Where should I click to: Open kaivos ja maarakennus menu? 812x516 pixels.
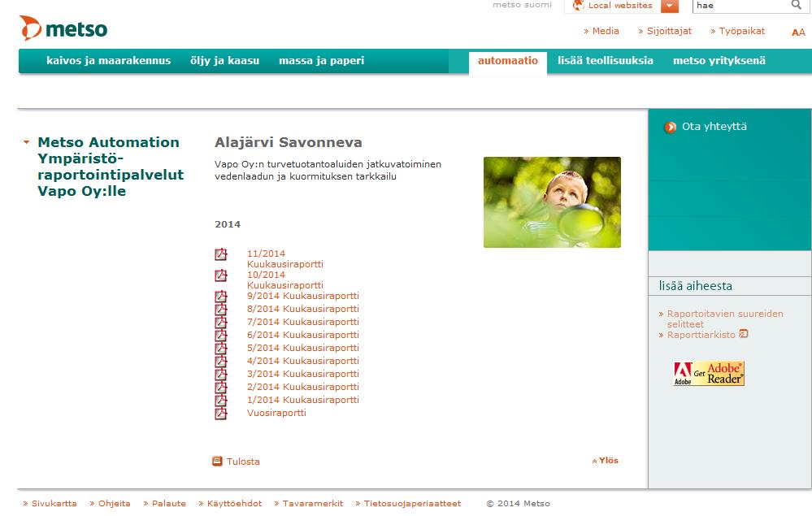click(x=109, y=61)
